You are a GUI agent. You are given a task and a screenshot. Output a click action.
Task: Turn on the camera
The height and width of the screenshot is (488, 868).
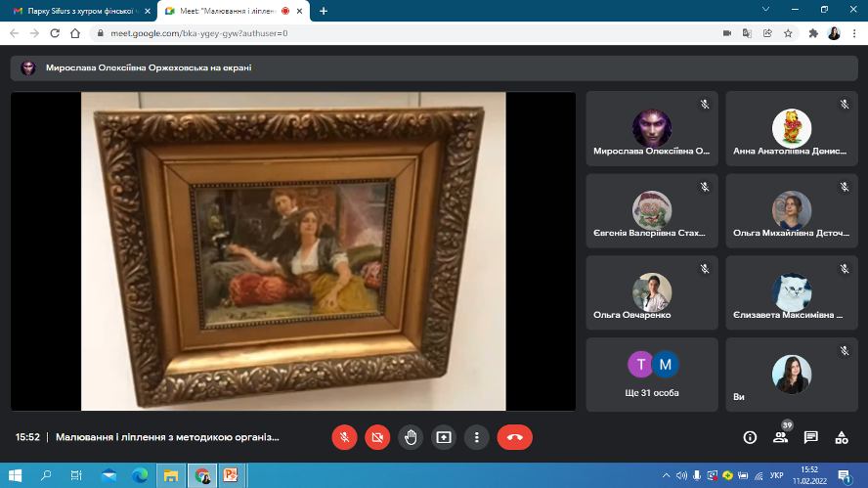pos(377,437)
